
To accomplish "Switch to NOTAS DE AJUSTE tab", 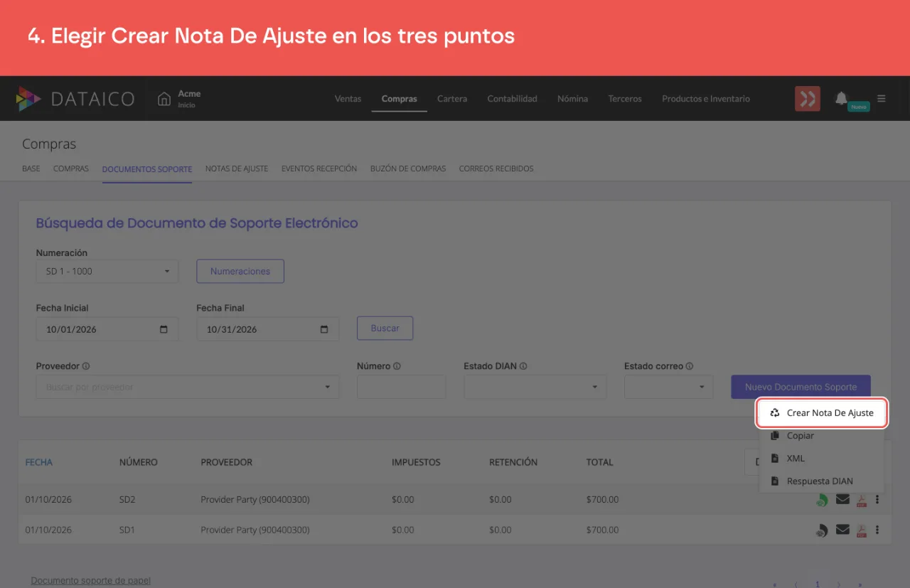I will tap(237, 169).
